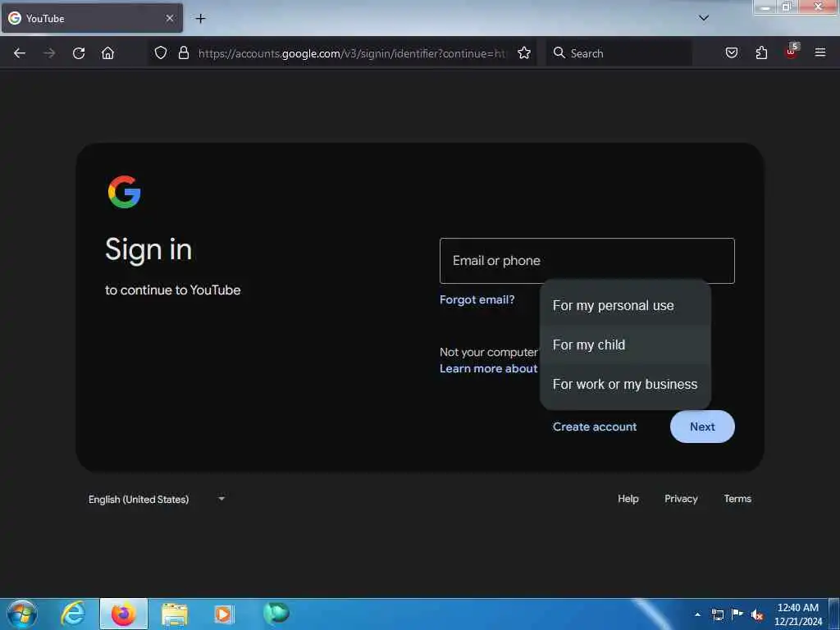Open Action Center flag icon

tap(737, 614)
